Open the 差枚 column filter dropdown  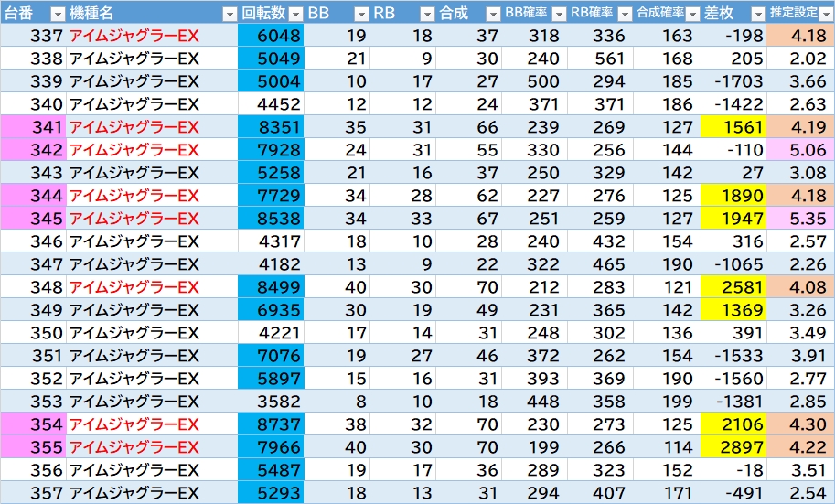[758, 15]
